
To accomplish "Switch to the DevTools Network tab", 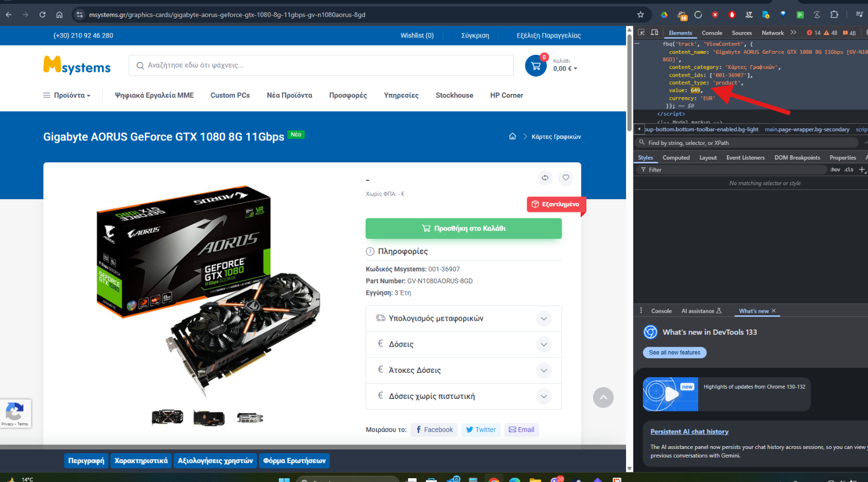I will pyautogui.click(x=773, y=33).
